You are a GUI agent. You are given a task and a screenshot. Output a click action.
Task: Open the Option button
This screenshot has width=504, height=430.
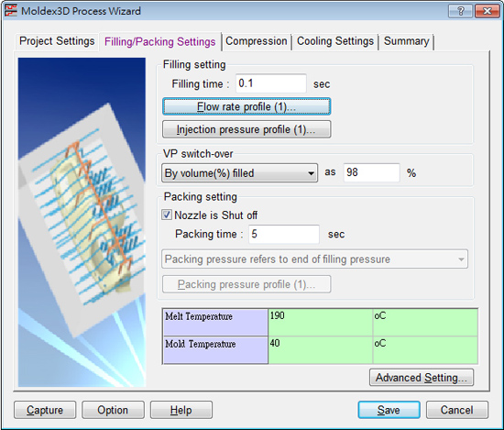click(113, 410)
